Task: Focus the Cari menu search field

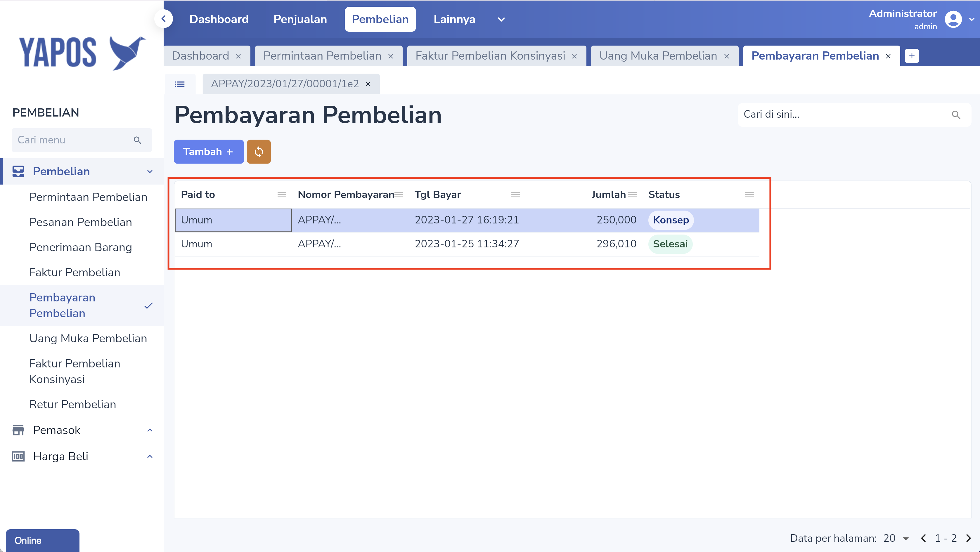Action: [82, 140]
